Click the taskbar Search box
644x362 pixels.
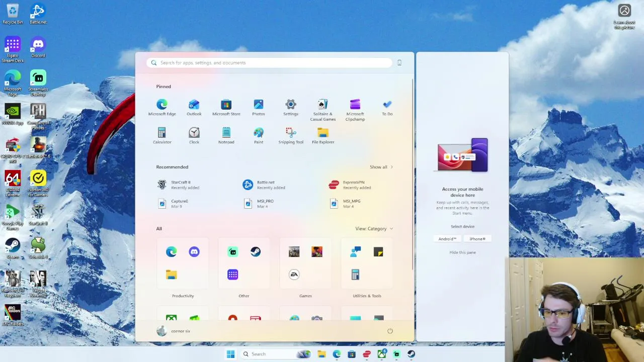coord(276,354)
